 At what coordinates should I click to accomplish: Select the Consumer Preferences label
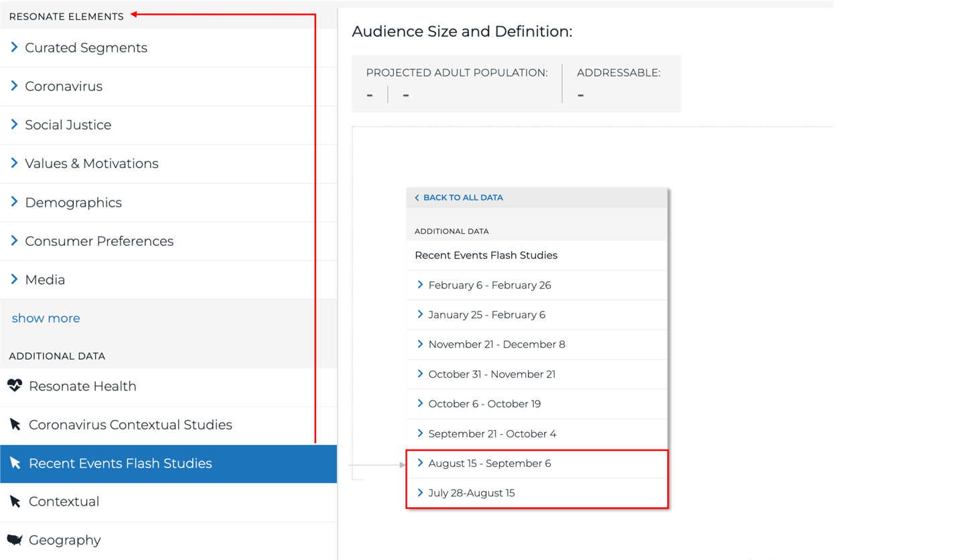click(x=99, y=240)
